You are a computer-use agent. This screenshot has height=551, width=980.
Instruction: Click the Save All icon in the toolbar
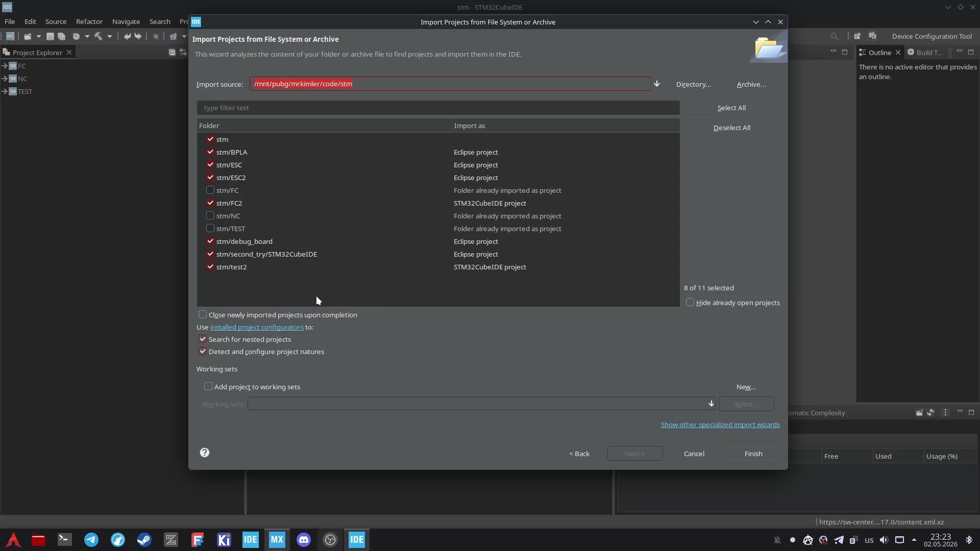(61, 36)
